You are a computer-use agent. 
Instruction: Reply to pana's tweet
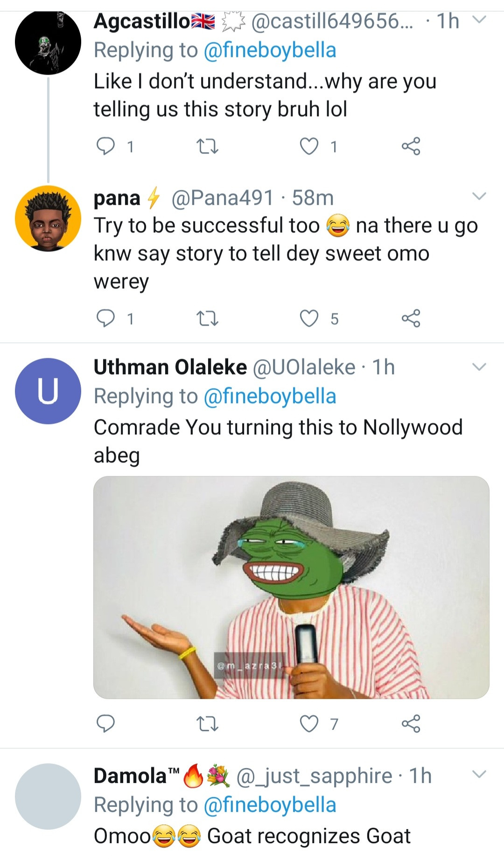point(105,319)
